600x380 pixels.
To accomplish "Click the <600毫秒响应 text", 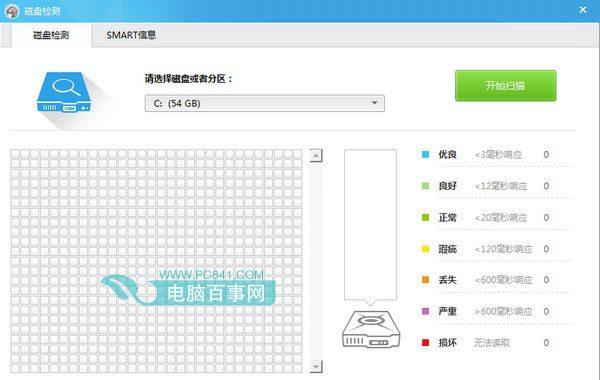I will click(x=503, y=280).
